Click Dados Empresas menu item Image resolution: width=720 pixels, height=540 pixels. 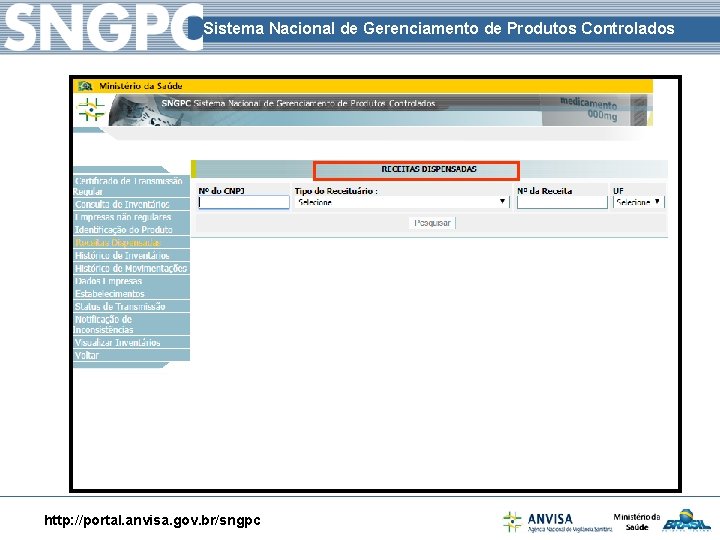pos(131,281)
